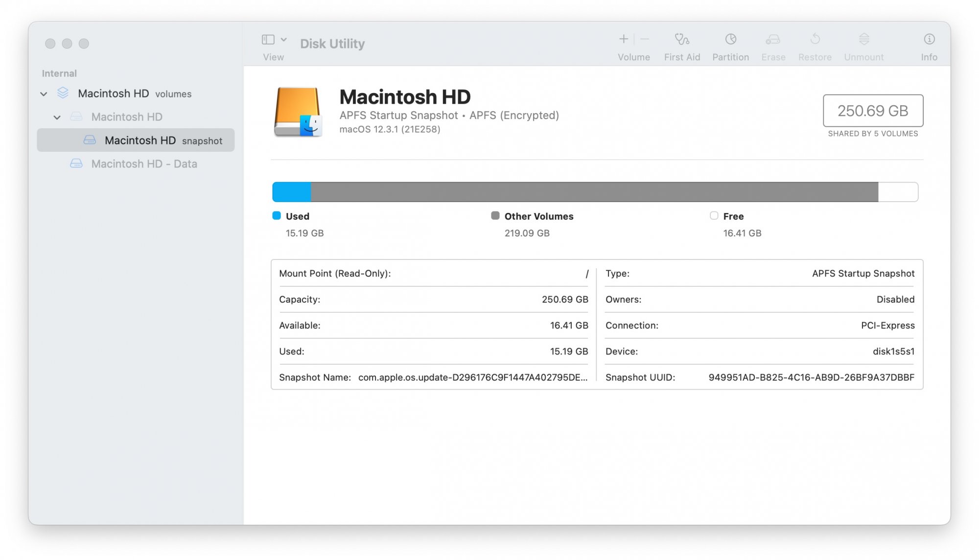
Task: Click the Restore arrow icon
Action: (815, 39)
